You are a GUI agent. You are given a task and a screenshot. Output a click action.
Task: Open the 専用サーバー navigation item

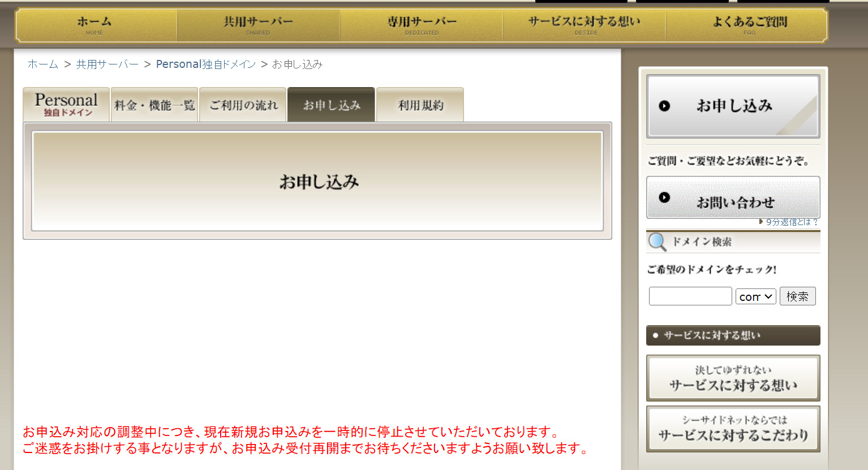click(422, 25)
